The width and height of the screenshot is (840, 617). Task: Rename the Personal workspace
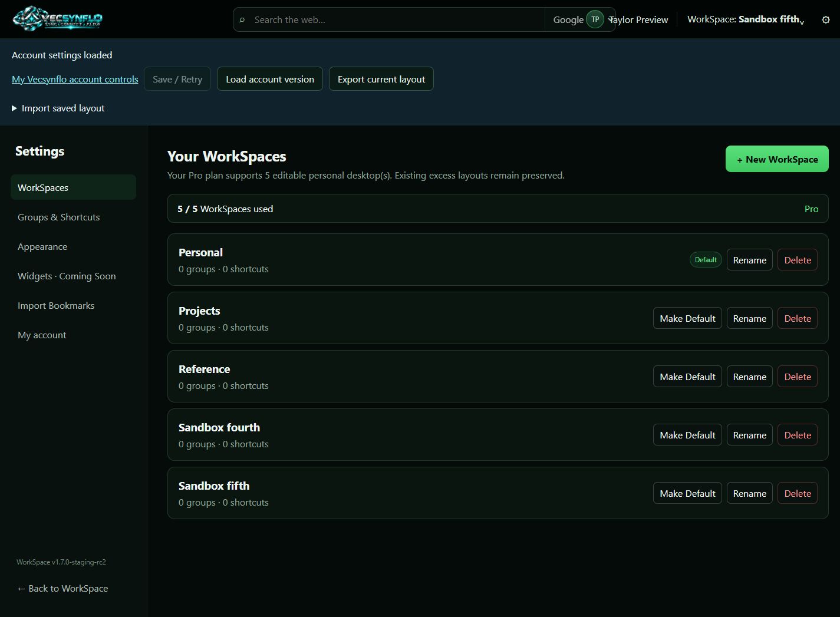click(x=750, y=260)
